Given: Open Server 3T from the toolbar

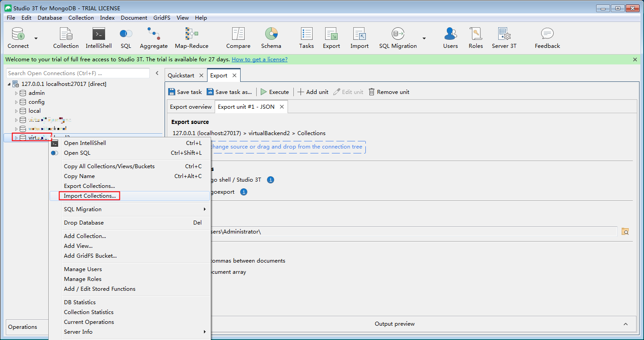Looking at the screenshot, I should click(x=504, y=38).
